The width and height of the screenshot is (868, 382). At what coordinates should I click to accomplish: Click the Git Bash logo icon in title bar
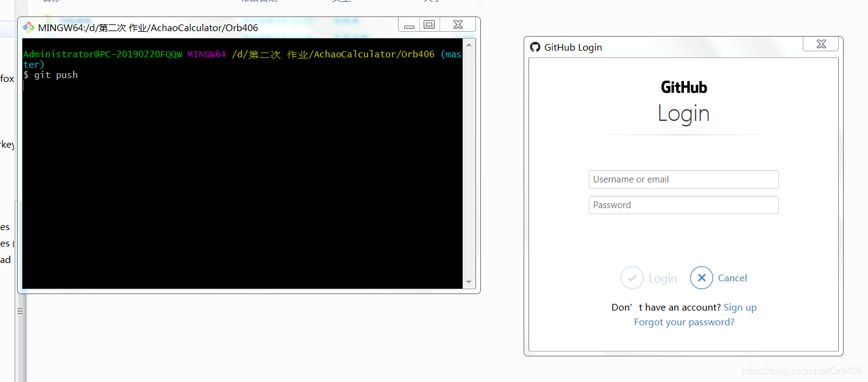[x=28, y=27]
